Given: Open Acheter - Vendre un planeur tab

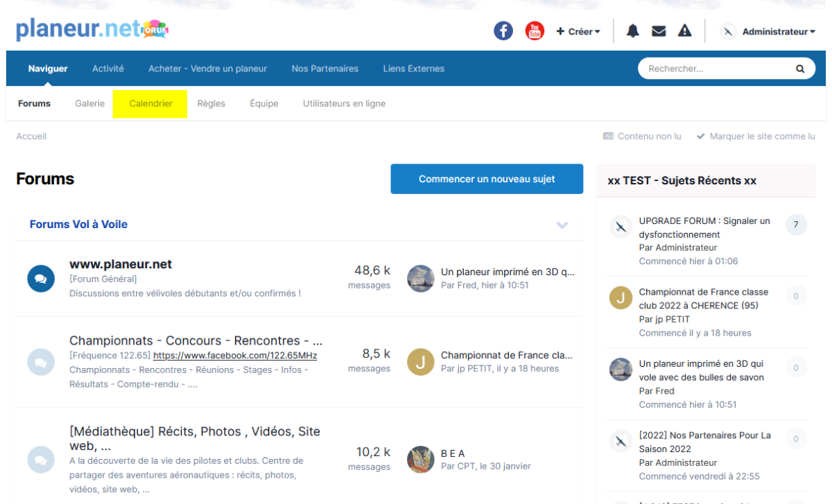Looking at the screenshot, I should 207,69.
